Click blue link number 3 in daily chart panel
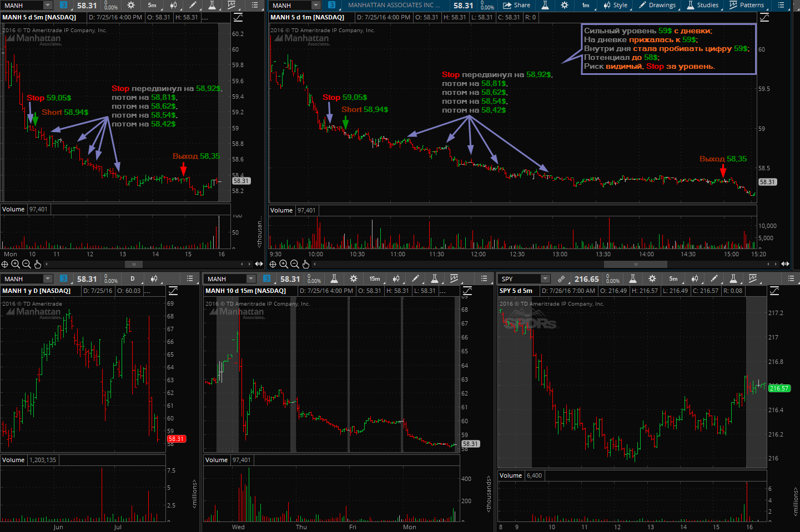800x532 pixels. [x=63, y=278]
